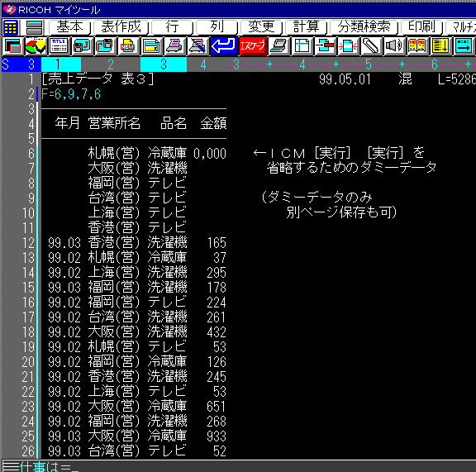Click the F=6,9,7,6 format line

(x=71, y=94)
